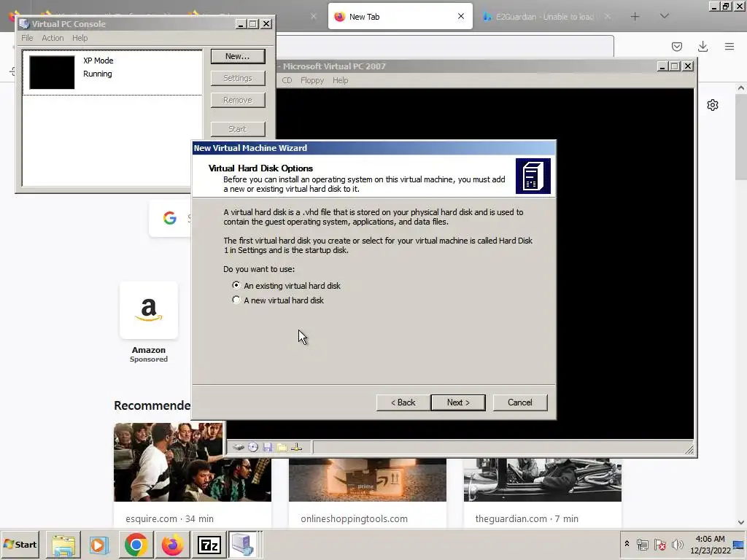Viewport: 747px width, 560px height.
Task: Click New... in Virtual PC Console
Action: 238,56
